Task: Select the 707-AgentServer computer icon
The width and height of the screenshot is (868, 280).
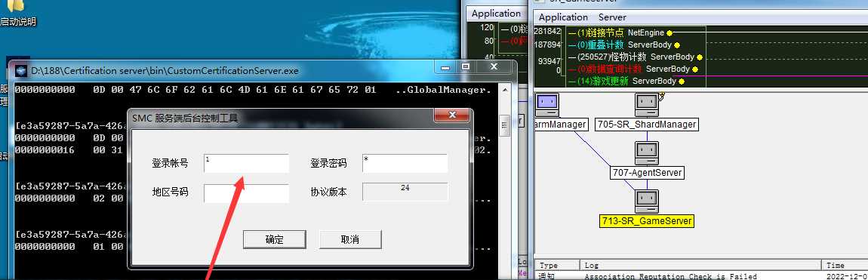Action: pyautogui.click(x=646, y=152)
